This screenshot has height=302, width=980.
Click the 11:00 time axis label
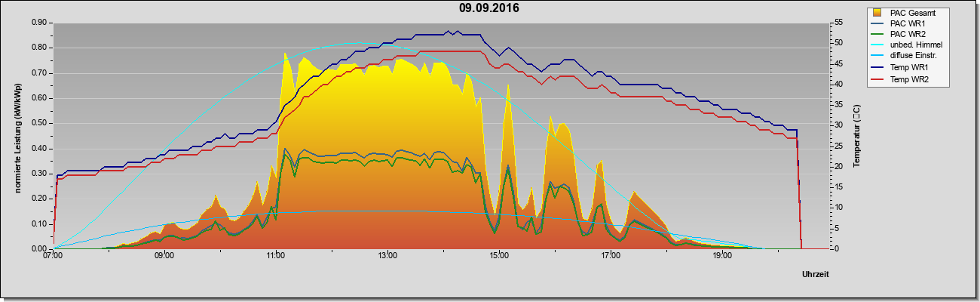(276, 255)
